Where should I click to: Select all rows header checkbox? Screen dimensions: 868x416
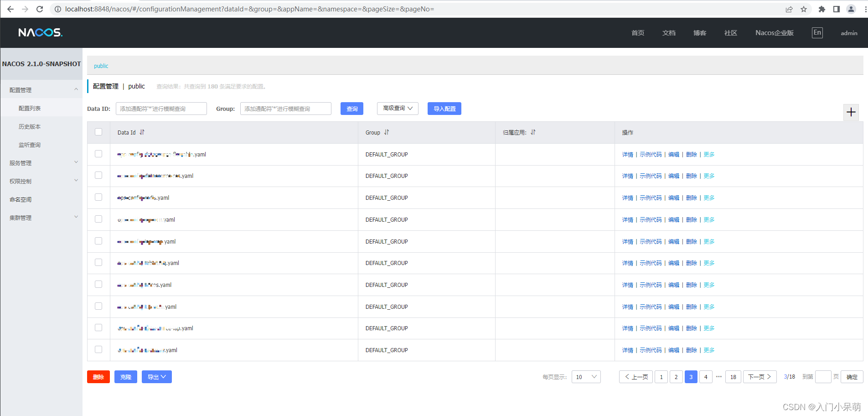98,132
